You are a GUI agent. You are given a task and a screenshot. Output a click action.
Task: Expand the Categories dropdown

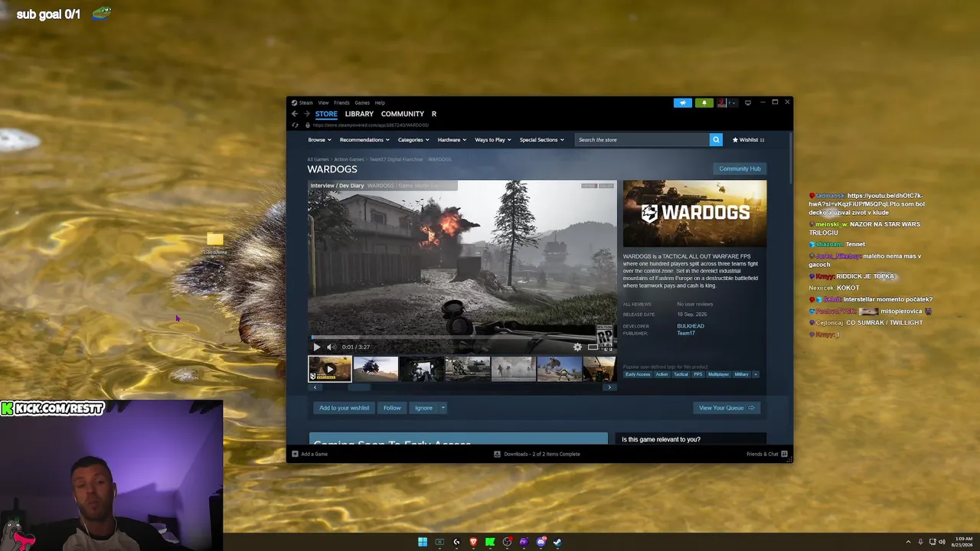point(413,140)
